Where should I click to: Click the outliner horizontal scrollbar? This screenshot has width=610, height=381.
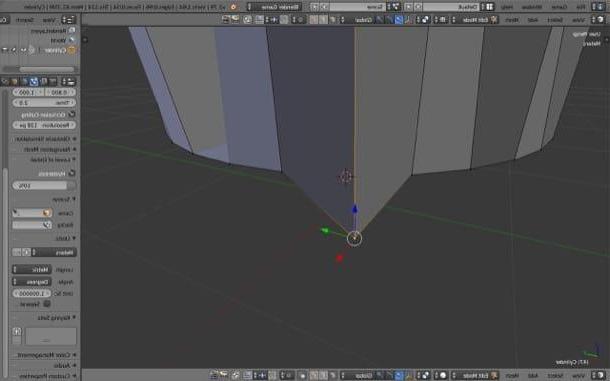point(47,69)
